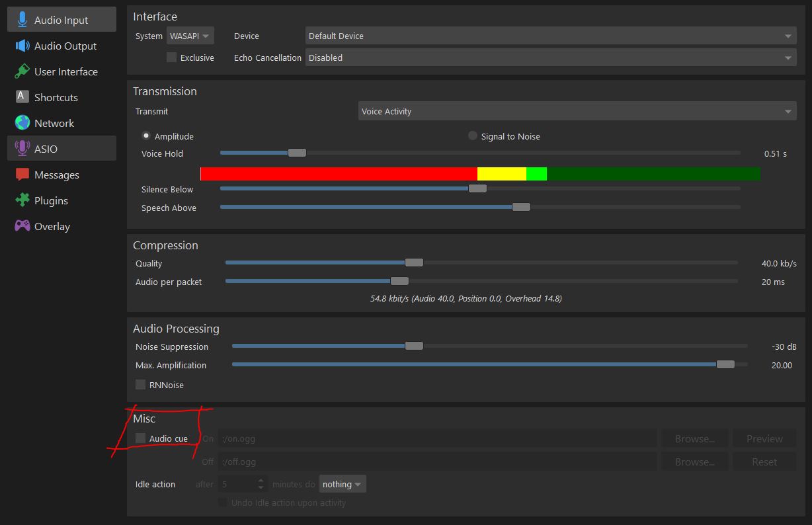Click the Preview button
812x525 pixels.
(x=764, y=438)
